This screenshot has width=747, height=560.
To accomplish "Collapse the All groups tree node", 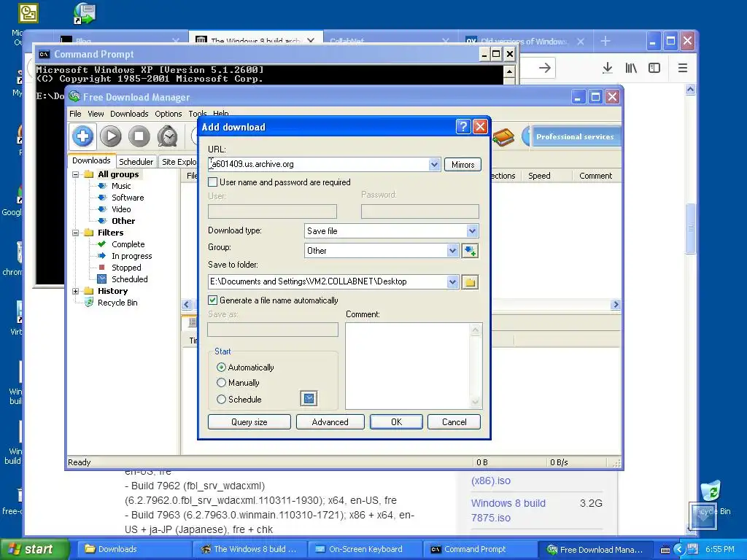I will pos(75,174).
